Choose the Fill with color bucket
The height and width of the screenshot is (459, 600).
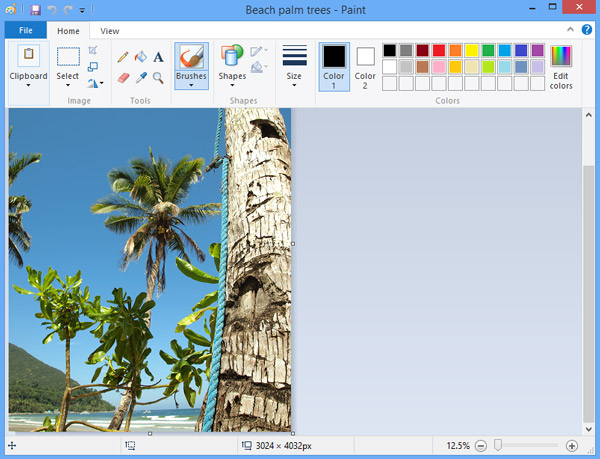click(141, 57)
